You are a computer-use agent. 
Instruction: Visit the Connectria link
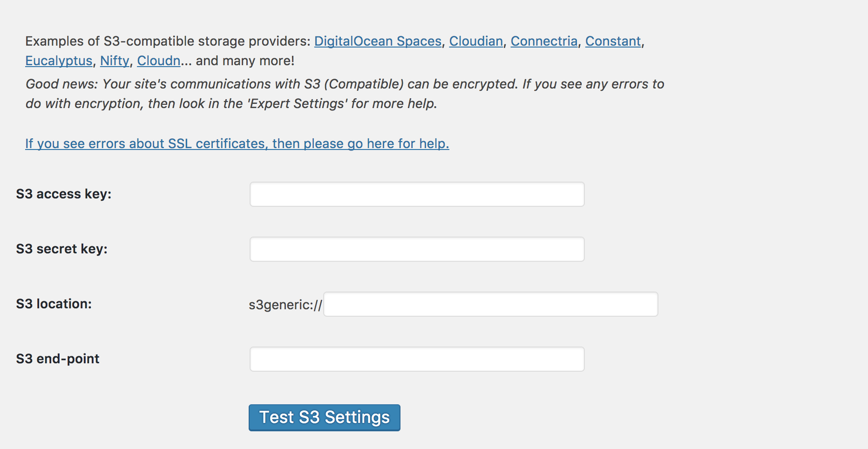click(544, 41)
